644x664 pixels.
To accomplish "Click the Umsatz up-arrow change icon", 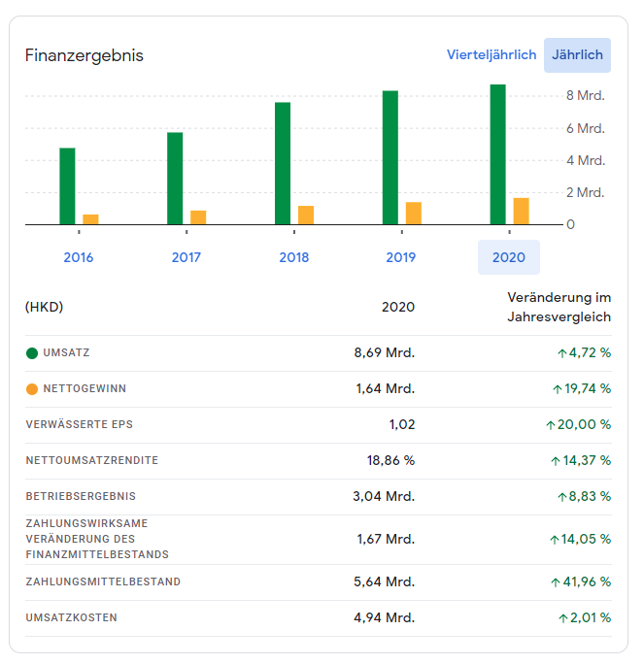I will (x=561, y=353).
